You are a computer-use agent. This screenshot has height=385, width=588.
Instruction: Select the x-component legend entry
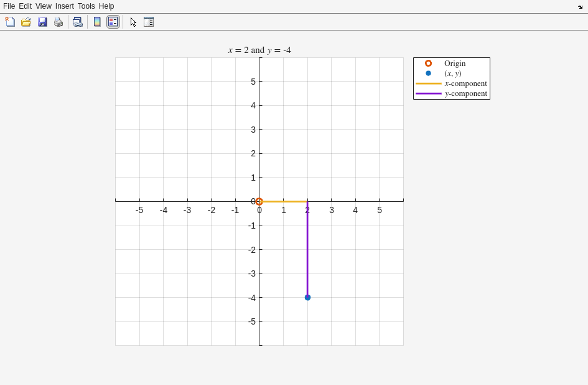point(452,83)
